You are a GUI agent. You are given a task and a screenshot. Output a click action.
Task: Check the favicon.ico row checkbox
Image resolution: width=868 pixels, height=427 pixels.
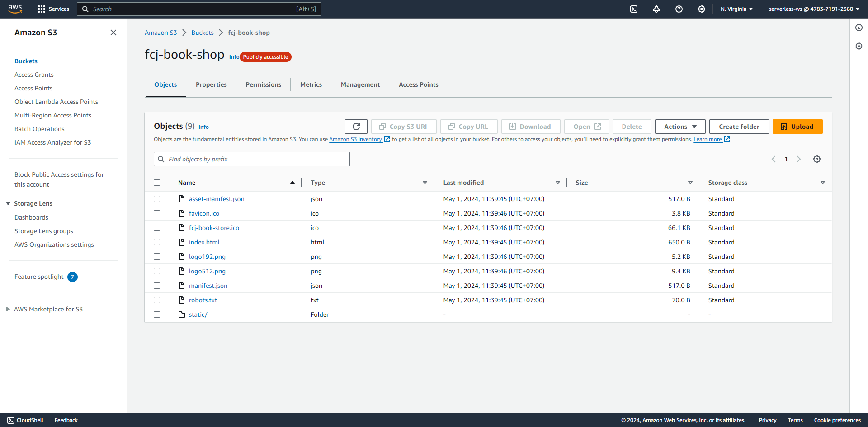(x=157, y=213)
